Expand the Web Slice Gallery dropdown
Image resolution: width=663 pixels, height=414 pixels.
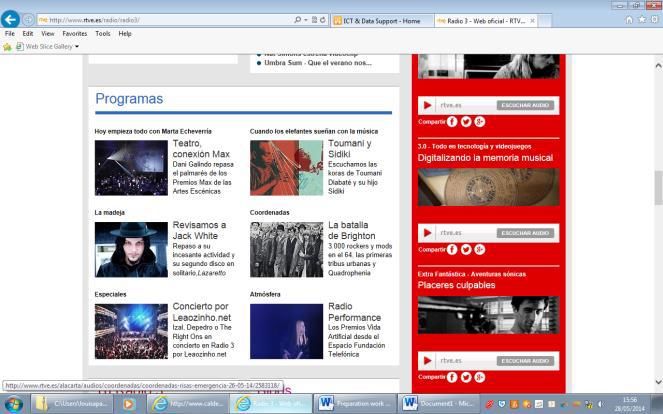pos(77,47)
